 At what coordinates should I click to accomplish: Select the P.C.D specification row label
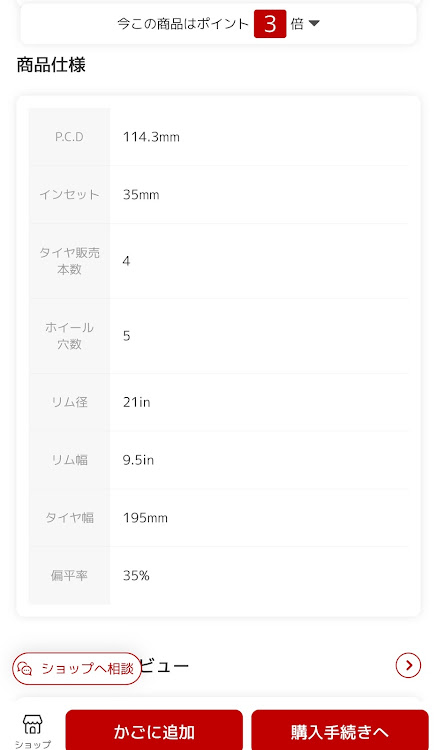[x=69, y=137]
